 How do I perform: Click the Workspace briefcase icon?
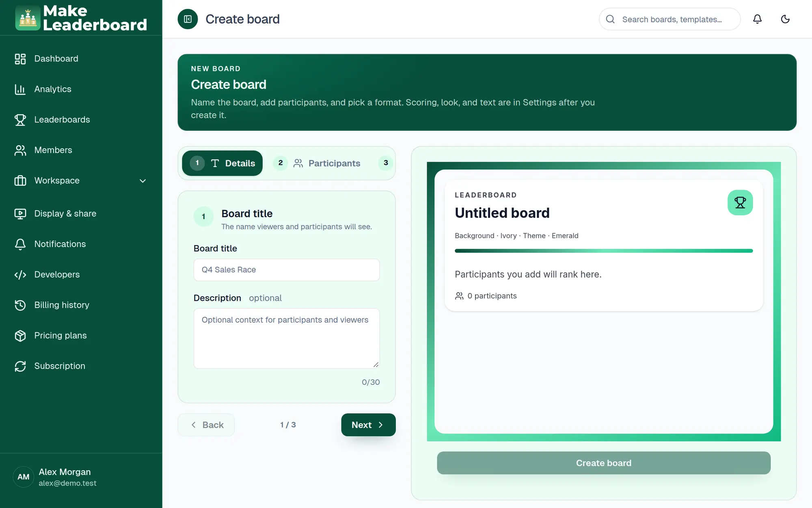click(20, 180)
